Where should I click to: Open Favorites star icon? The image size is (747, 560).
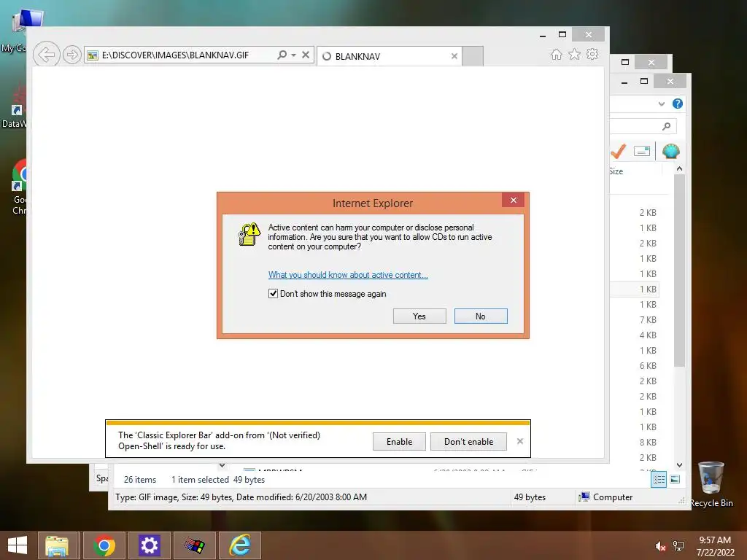[575, 54]
